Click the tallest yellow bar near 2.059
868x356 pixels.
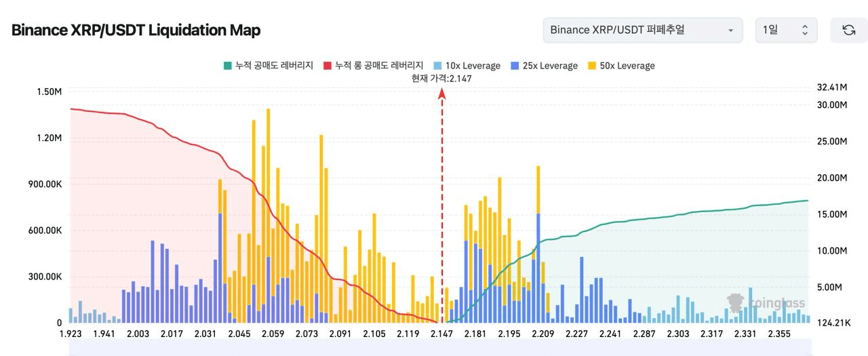click(x=269, y=183)
